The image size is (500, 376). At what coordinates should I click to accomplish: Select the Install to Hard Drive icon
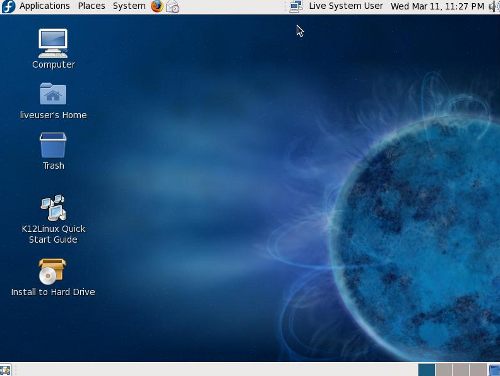pos(52,271)
